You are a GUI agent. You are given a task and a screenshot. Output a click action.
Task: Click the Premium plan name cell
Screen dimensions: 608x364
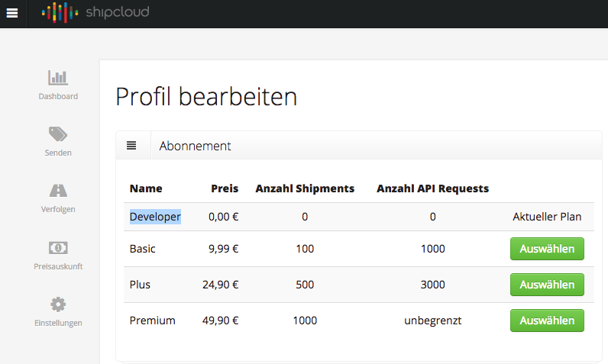tap(152, 321)
